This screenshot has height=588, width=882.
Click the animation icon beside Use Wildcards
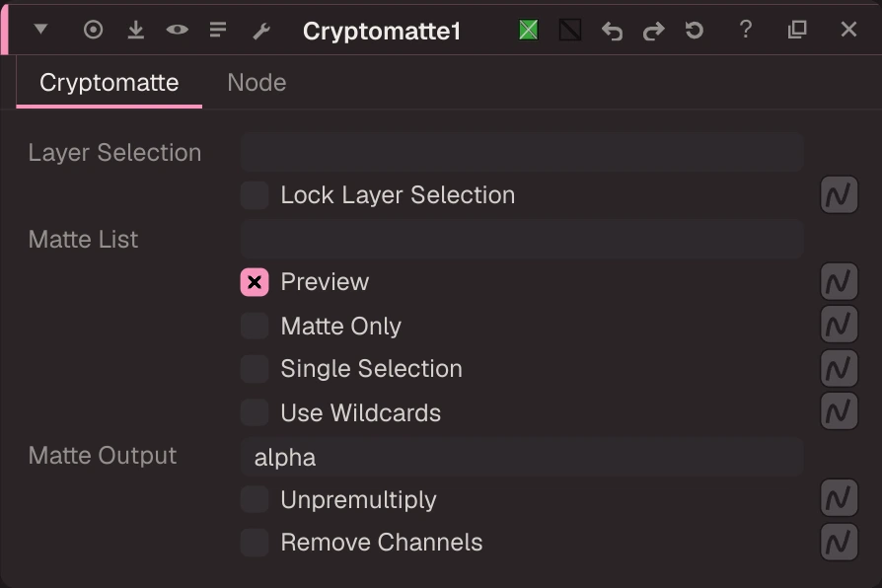tap(839, 411)
